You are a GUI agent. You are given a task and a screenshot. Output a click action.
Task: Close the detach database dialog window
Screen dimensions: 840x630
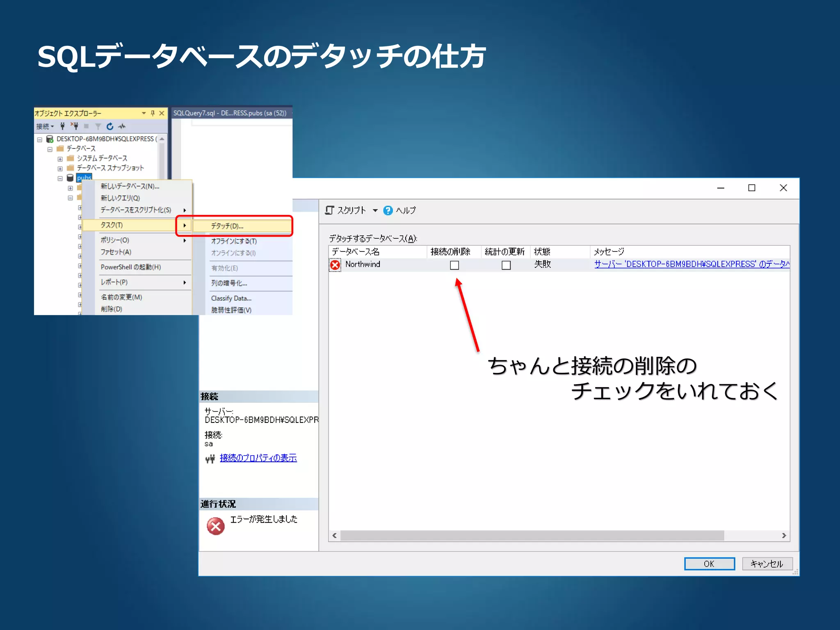(783, 188)
